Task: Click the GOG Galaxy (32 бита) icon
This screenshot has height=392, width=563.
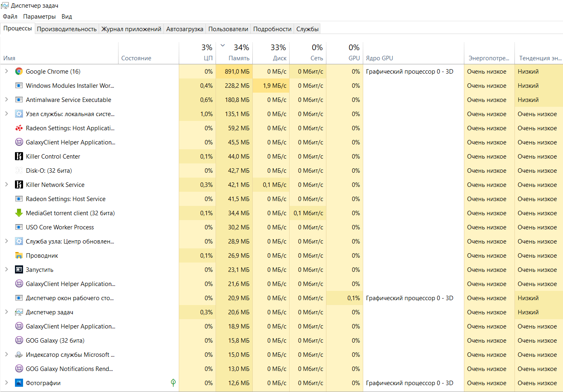Action: coord(19,341)
